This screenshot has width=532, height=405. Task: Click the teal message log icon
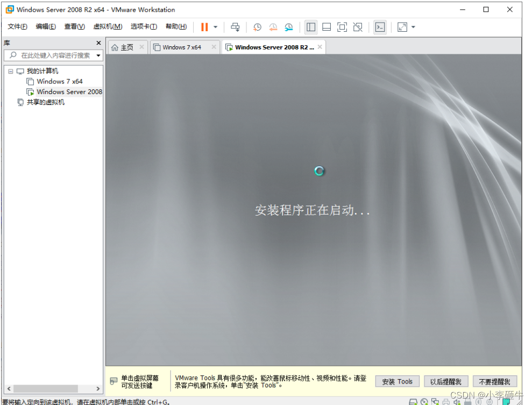coord(507,402)
